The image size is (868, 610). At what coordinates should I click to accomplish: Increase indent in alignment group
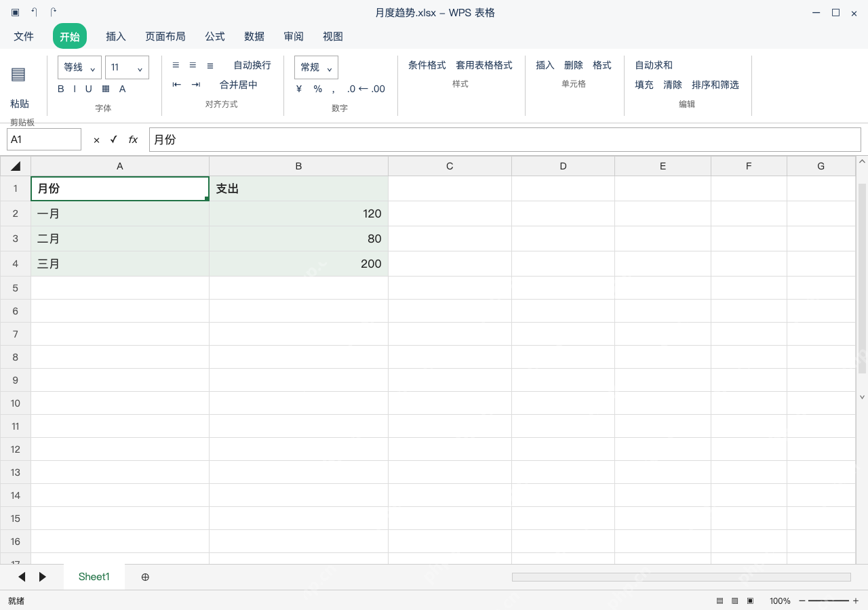(196, 85)
